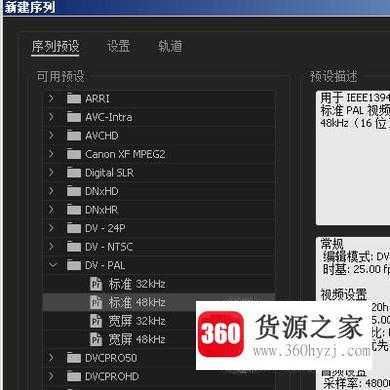
Task: Select the DV - NTSC label
Action: click(x=109, y=247)
